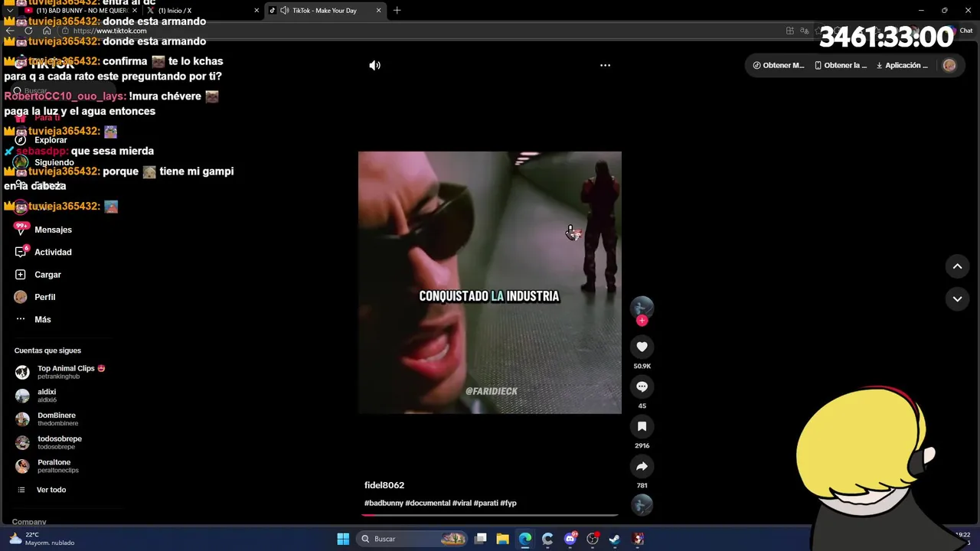980x551 pixels.
Task: Open a new browser tab
Action: click(397, 11)
